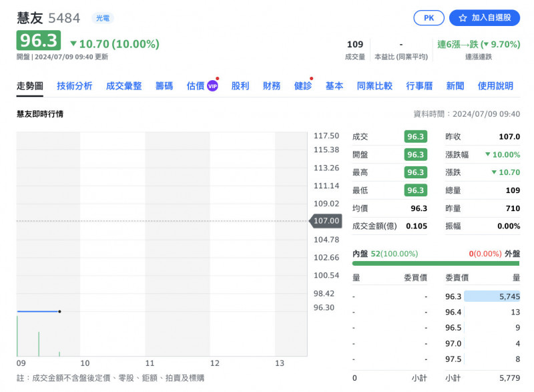Image resolution: width=534 pixels, height=392 pixels.
Task: Click the 慧友即時行情 heading
Action: tap(40, 114)
